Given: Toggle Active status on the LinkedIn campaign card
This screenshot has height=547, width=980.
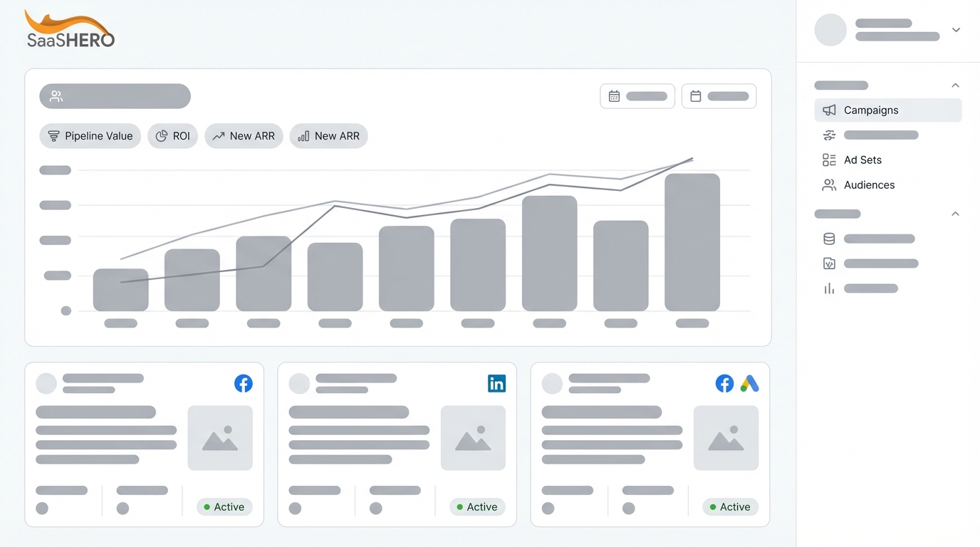Looking at the screenshot, I should [x=477, y=506].
